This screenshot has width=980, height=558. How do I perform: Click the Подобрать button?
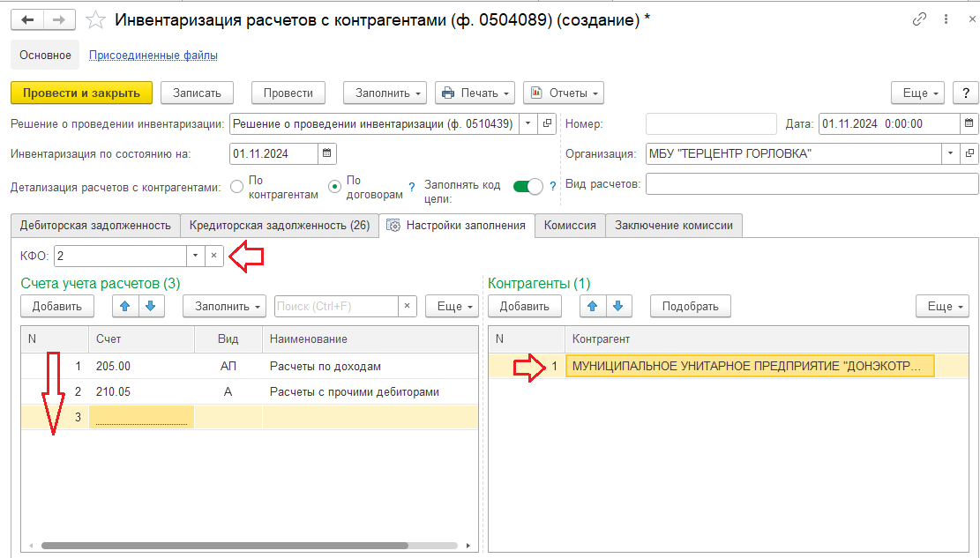[690, 306]
